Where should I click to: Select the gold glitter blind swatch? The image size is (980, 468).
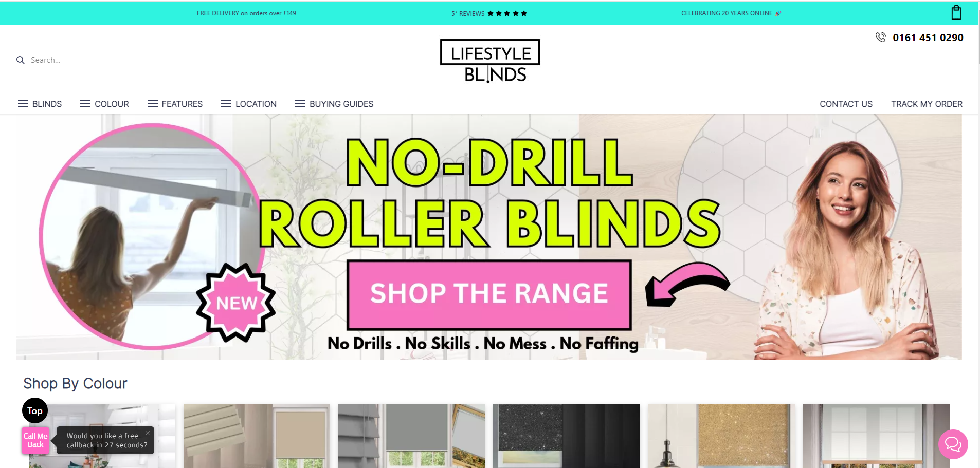(x=721, y=436)
